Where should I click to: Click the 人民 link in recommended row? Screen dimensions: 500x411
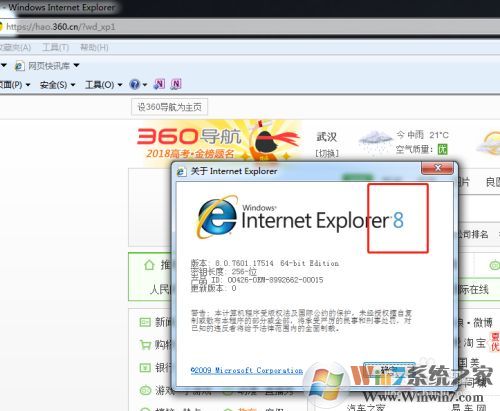pos(160,289)
